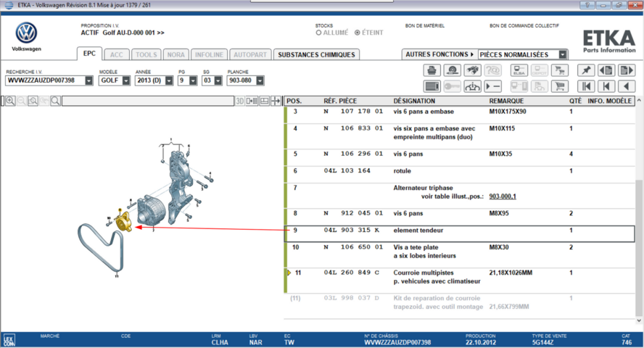Switch to the NORA tab

(x=176, y=54)
